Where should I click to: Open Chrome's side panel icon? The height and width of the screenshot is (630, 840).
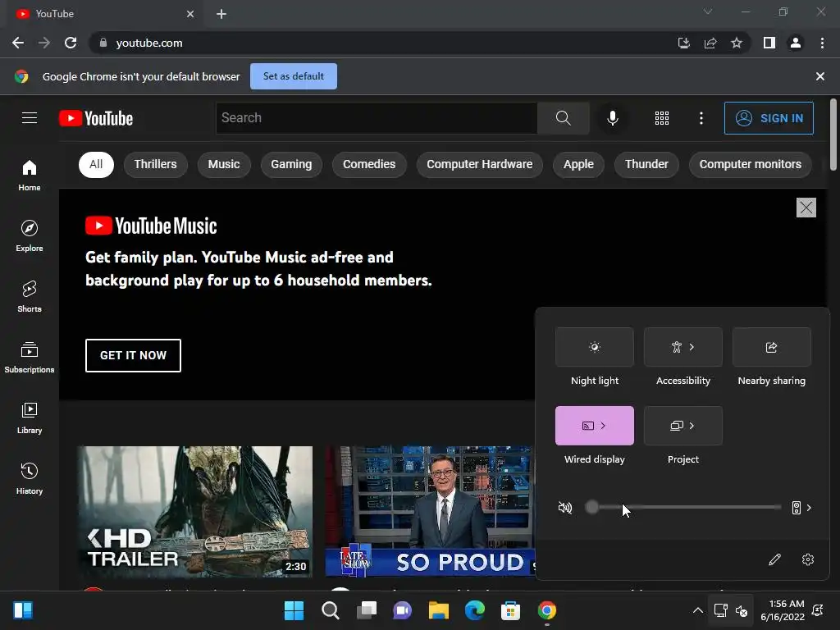click(769, 43)
